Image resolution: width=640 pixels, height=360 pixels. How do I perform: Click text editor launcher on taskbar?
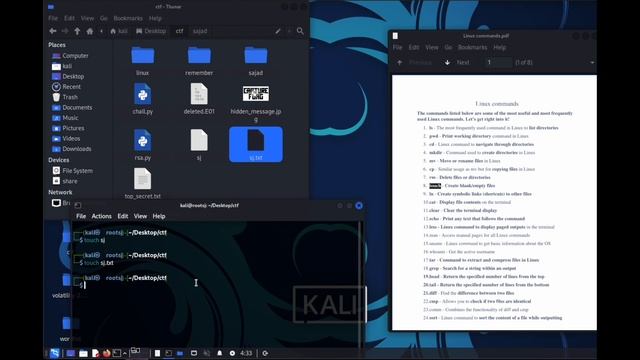pyautogui.click(x=96, y=353)
